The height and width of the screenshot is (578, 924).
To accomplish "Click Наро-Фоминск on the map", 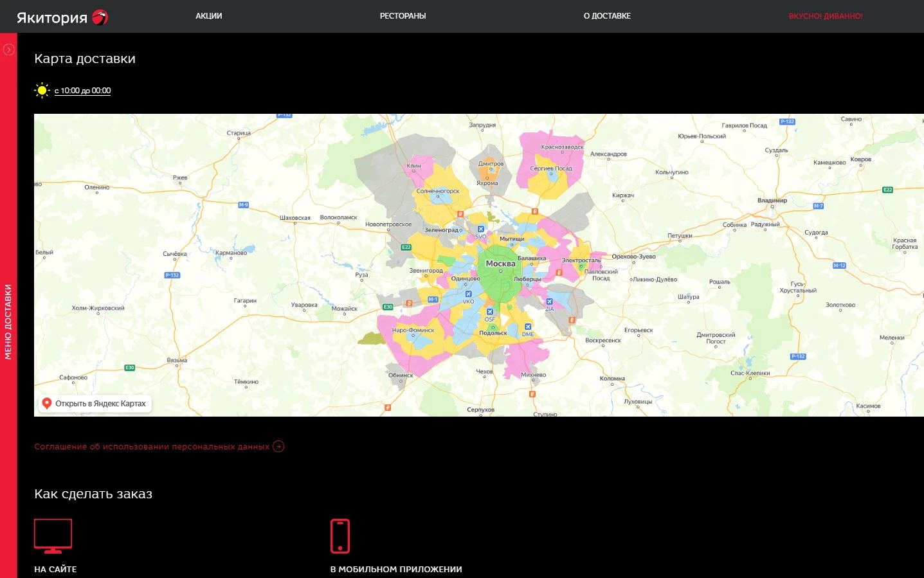I will pos(413,330).
